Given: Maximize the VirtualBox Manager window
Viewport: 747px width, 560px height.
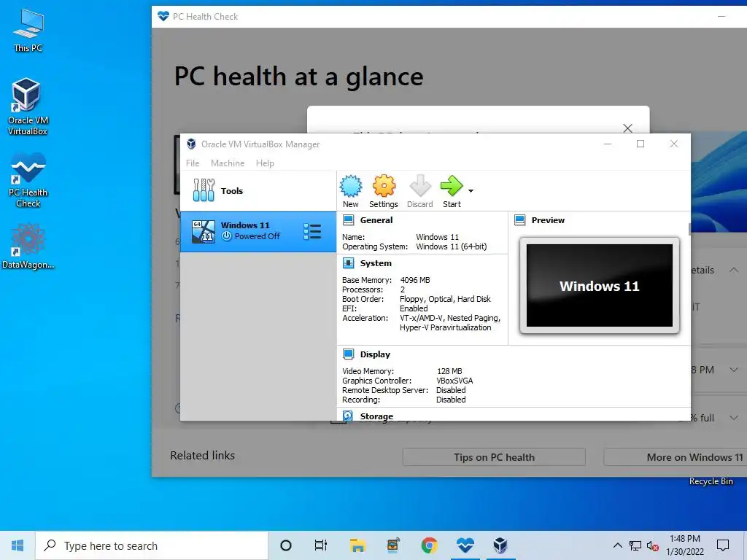Looking at the screenshot, I should 640,144.
